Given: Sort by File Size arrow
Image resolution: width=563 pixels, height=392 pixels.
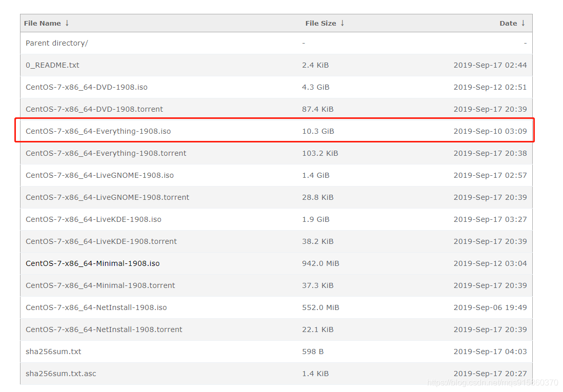Looking at the screenshot, I should 343,23.
